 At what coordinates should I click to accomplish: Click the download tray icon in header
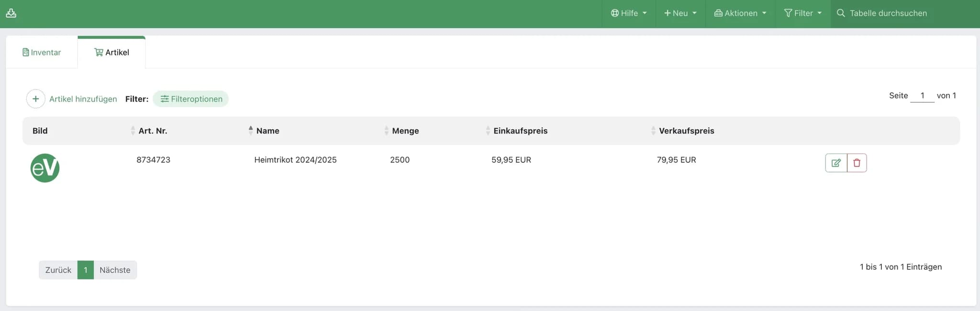coord(11,13)
